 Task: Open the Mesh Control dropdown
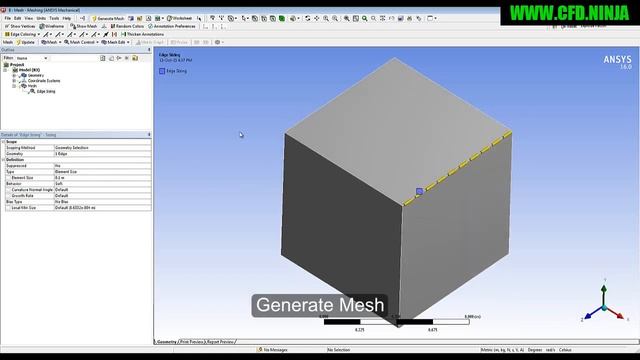click(x=81, y=42)
